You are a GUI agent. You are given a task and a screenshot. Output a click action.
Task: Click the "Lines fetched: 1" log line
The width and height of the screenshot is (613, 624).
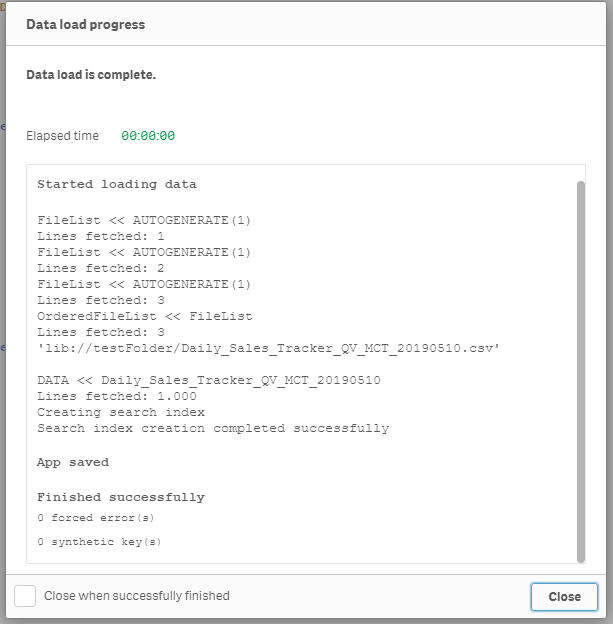coord(101,236)
